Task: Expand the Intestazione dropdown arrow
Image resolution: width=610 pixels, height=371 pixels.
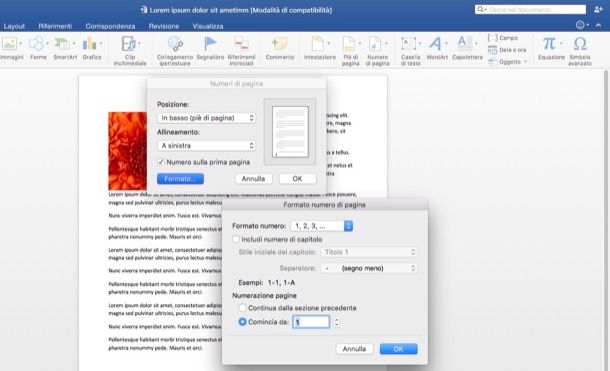Action: point(329,43)
